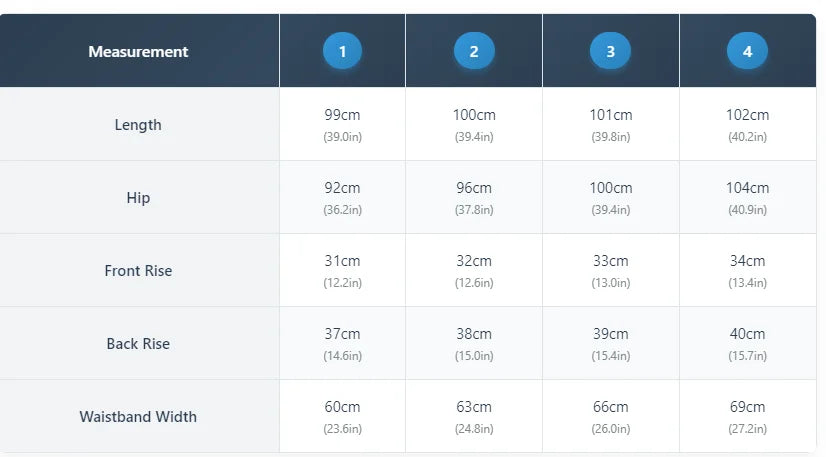The height and width of the screenshot is (457, 826).
Task: Click the 40cm back rise cell
Action: [748, 344]
